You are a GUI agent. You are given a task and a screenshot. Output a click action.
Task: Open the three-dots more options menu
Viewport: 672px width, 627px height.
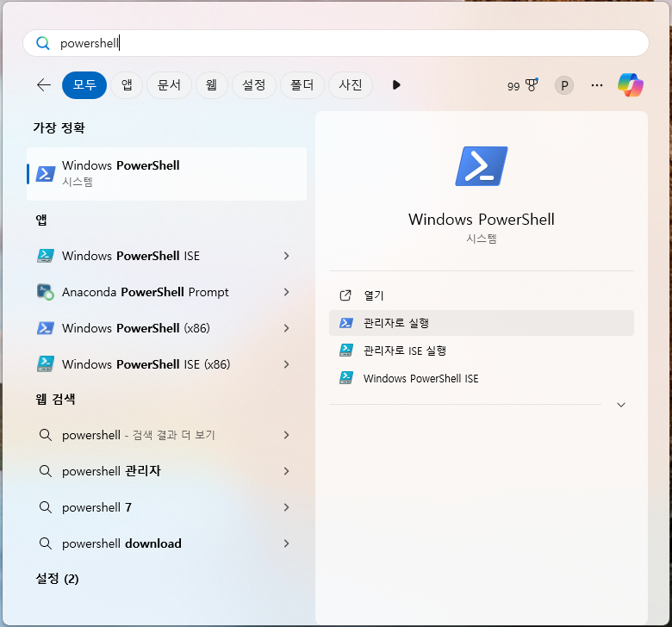tap(597, 85)
